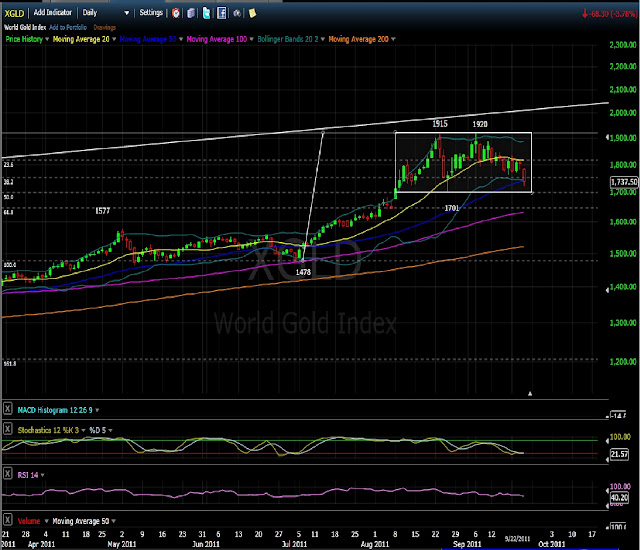Select the Bollinger Bands 20 2 label

pos(288,39)
